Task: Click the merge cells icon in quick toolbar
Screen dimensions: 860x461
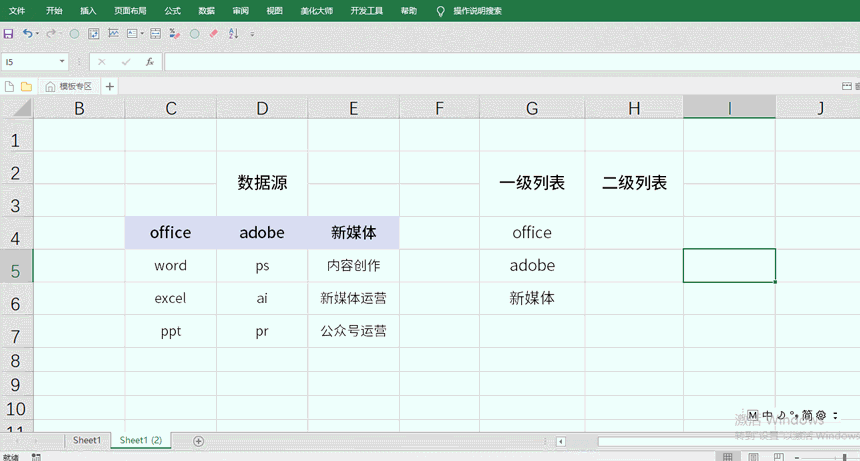Action: (x=156, y=34)
